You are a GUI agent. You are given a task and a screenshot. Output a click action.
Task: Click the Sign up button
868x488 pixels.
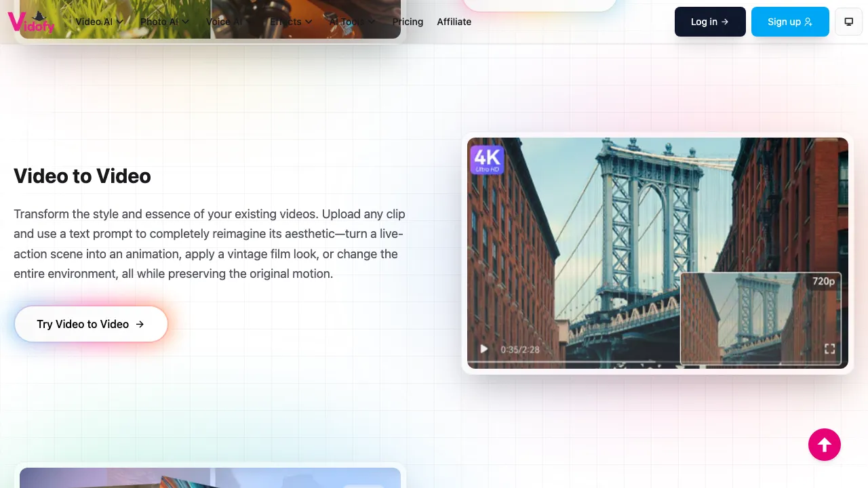(790, 22)
